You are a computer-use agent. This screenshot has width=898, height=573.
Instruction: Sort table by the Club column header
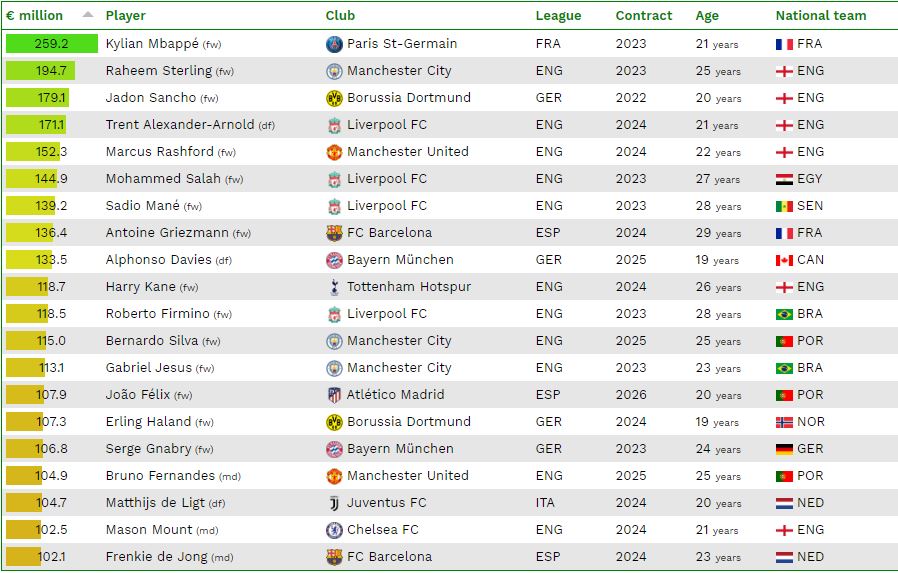click(x=340, y=15)
